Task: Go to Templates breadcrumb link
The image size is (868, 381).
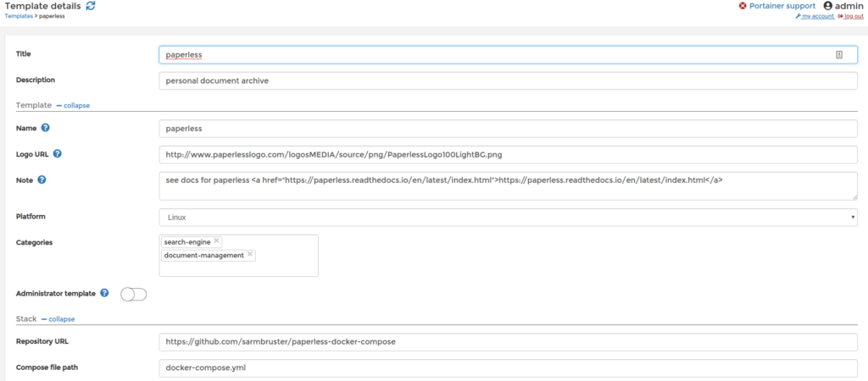Action: point(19,16)
